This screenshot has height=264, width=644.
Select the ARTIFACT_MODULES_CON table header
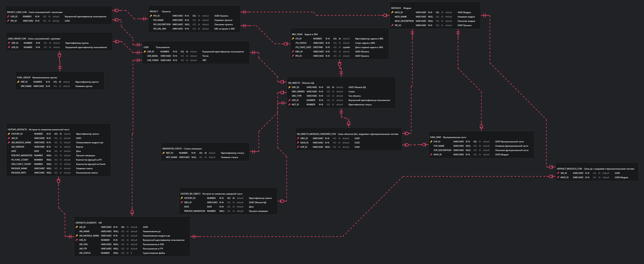(569, 169)
